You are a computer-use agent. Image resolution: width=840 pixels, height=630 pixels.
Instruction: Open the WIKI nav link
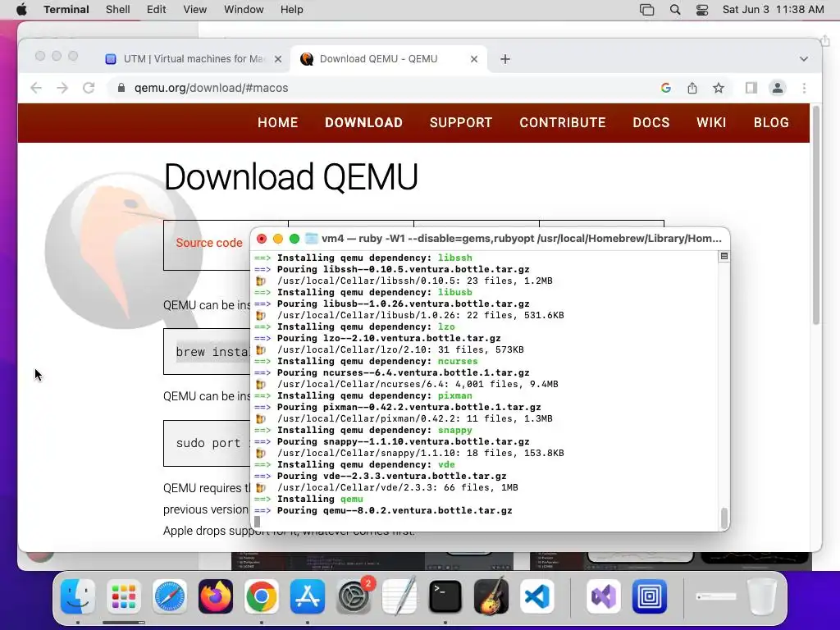click(x=711, y=123)
